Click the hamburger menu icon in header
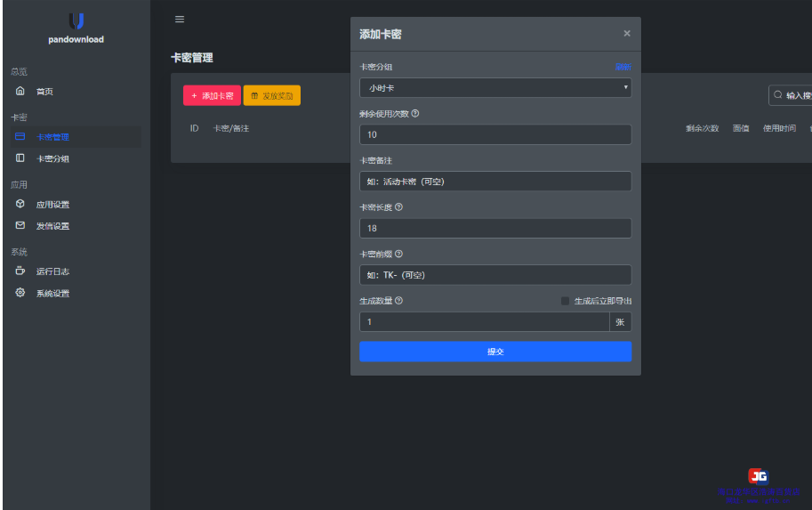Screen dimensions: 812x510 [x=180, y=20]
